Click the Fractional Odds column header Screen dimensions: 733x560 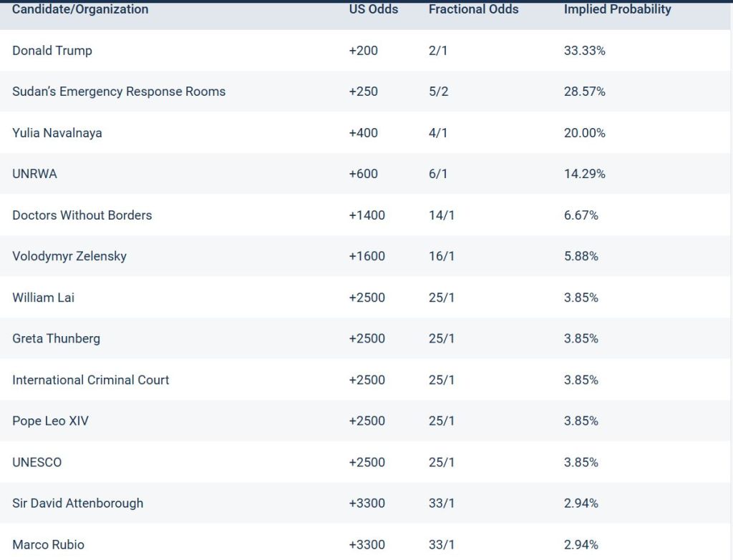(473, 9)
